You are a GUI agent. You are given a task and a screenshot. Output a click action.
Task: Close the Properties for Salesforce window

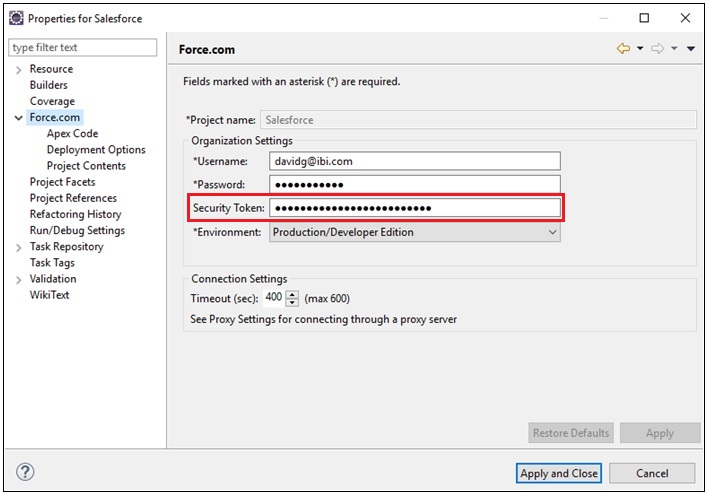685,18
